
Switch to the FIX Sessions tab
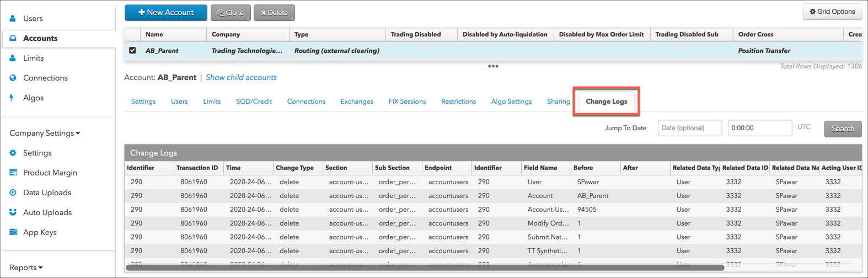407,101
